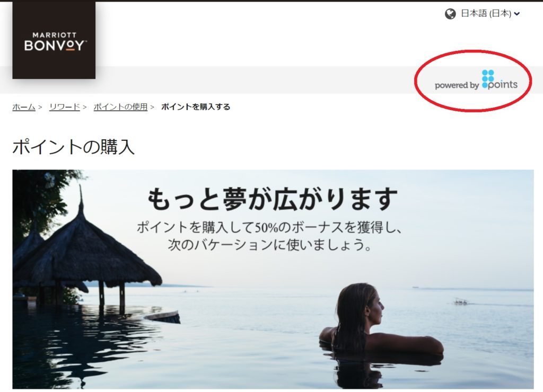Click the 50% bonus banner subtext

click(x=269, y=228)
